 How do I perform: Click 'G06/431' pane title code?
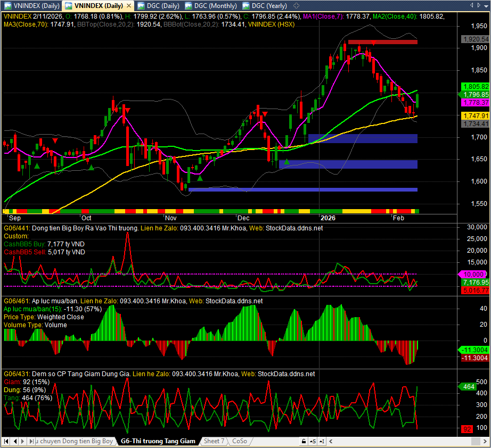[17, 374]
